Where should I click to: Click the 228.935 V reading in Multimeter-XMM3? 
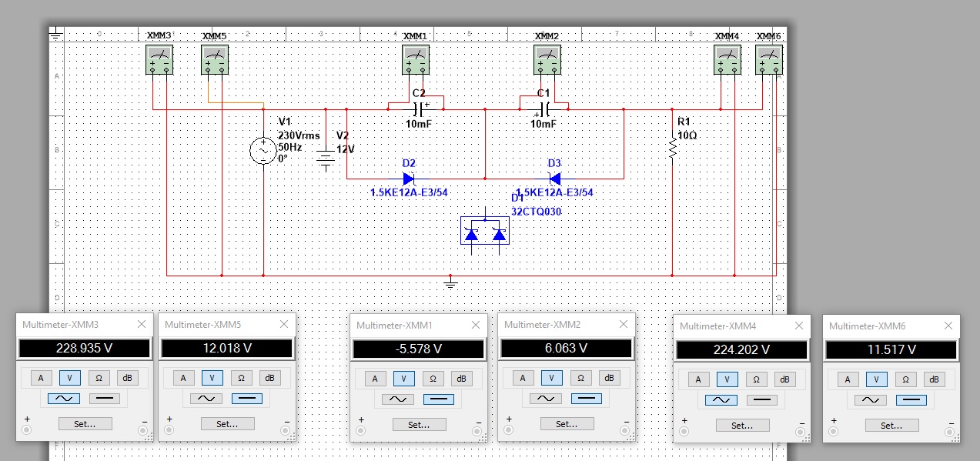point(85,348)
